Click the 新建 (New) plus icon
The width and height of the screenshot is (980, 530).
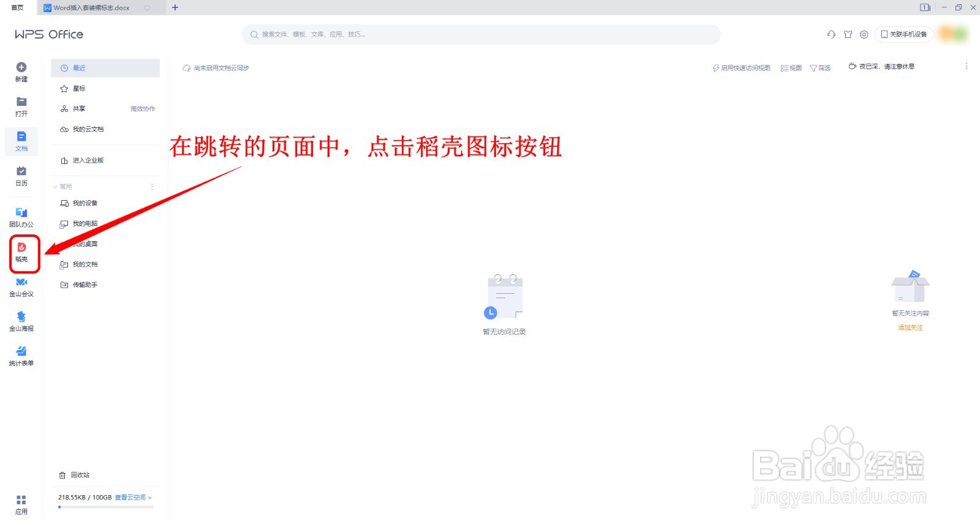click(x=21, y=67)
